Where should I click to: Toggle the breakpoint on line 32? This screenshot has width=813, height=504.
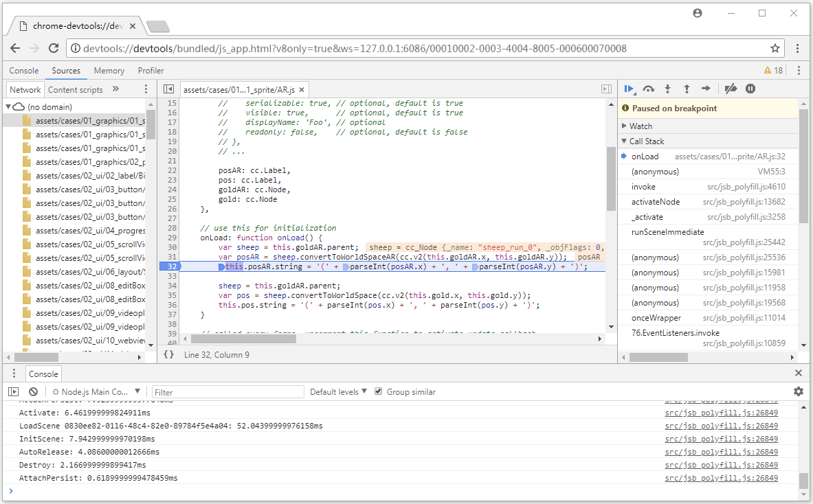[x=173, y=266]
